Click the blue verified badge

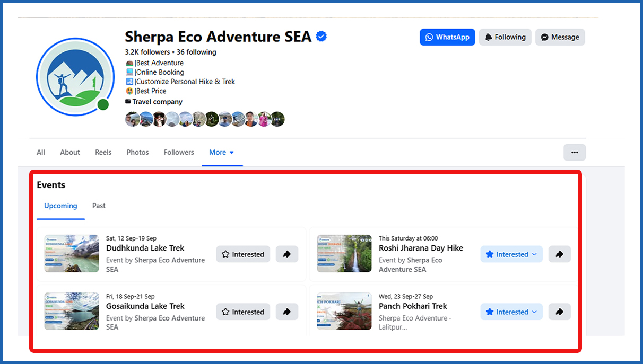pos(321,37)
